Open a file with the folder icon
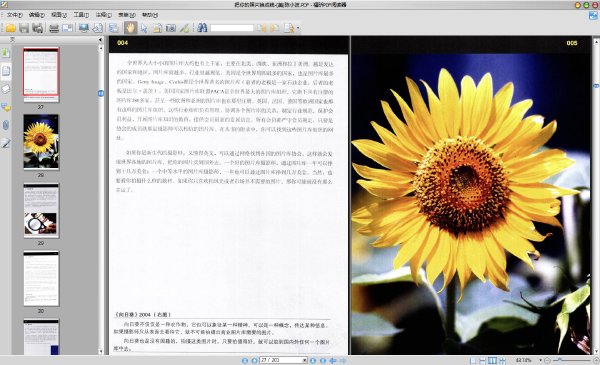600x365 pixels. click(10, 28)
